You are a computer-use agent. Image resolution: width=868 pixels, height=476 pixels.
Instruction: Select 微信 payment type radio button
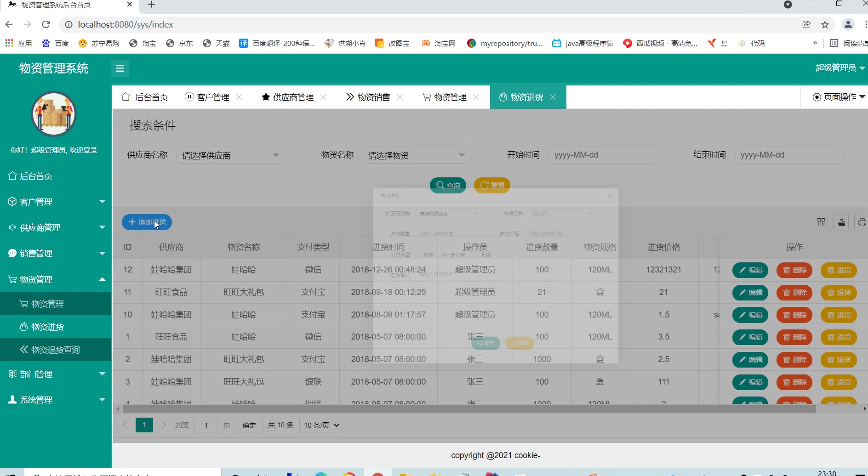pyautogui.click(x=418, y=255)
